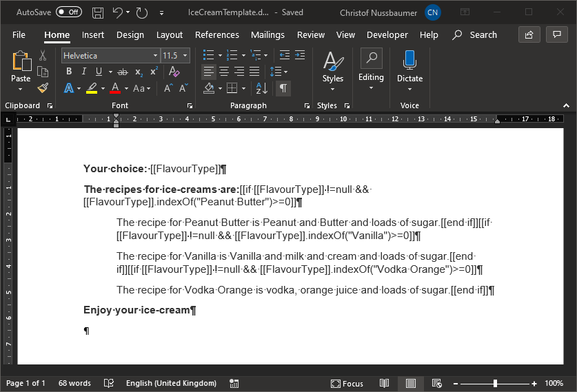Click the yellow text highlight color button
577x392 pixels.
(x=91, y=88)
